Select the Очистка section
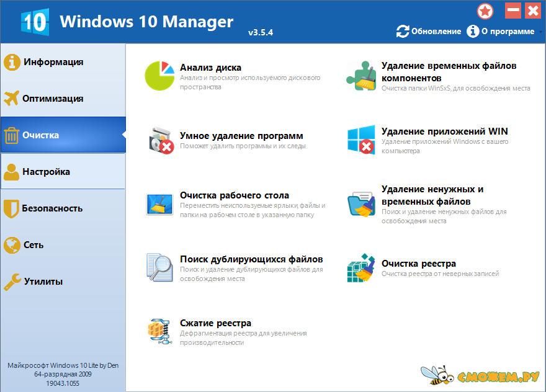The height and width of the screenshot is (392, 546). click(63, 135)
